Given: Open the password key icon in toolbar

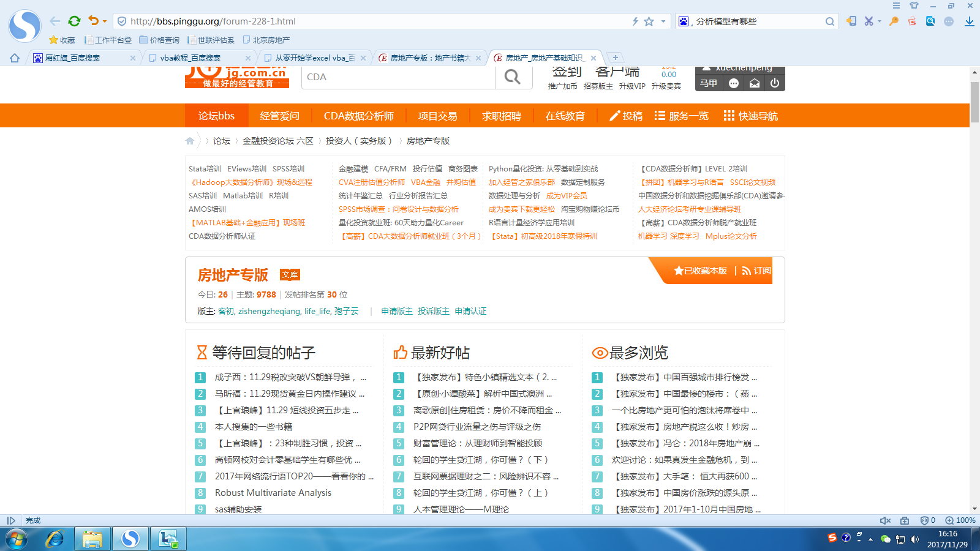Looking at the screenshot, I should pyautogui.click(x=894, y=21).
